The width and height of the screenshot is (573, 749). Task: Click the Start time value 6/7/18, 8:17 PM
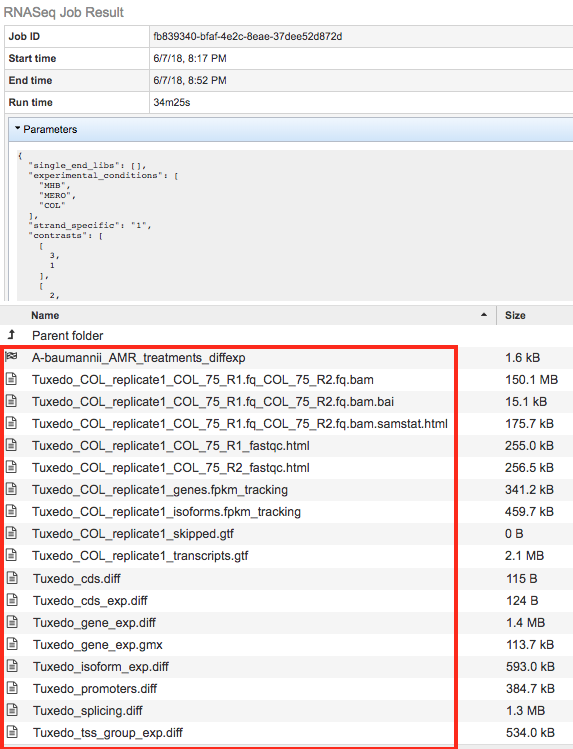tap(190, 58)
